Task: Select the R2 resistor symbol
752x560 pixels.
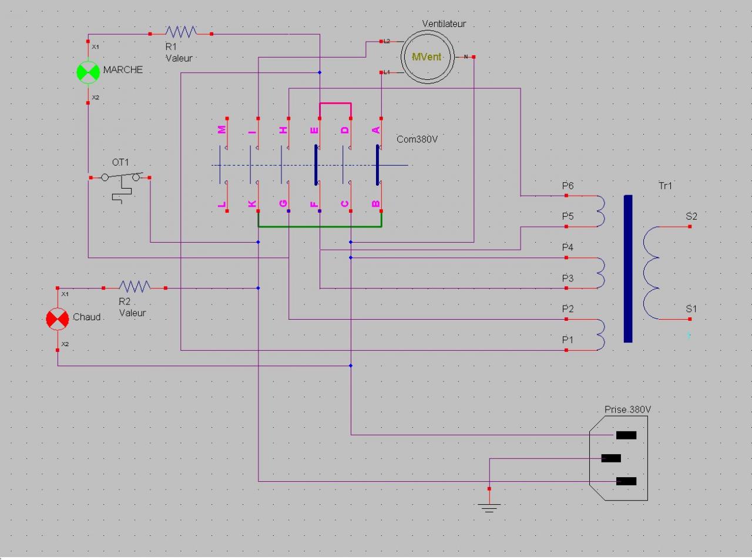Action: pyautogui.click(x=135, y=286)
